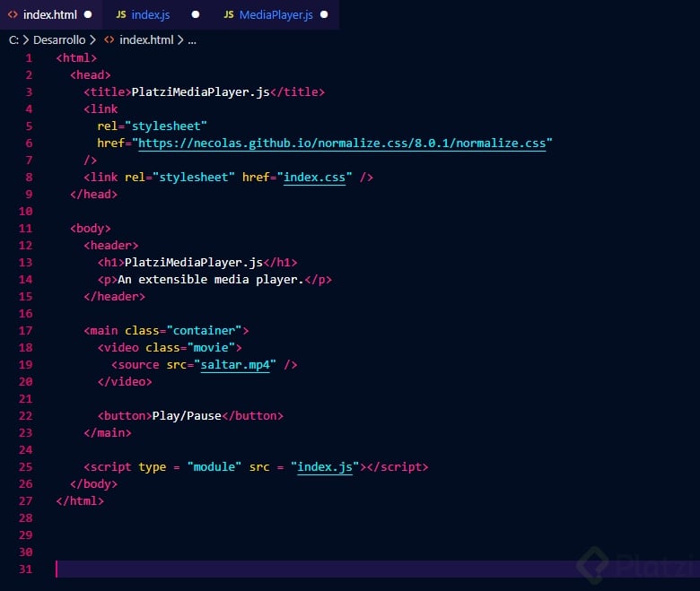
Task: Follow the index.js script src link
Action: [325, 467]
